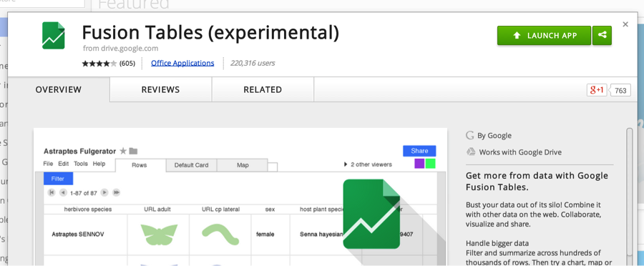The height and width of the screenshot is (266, 644).
Task: Click the Google Drive icon
Action: point(471,152)
